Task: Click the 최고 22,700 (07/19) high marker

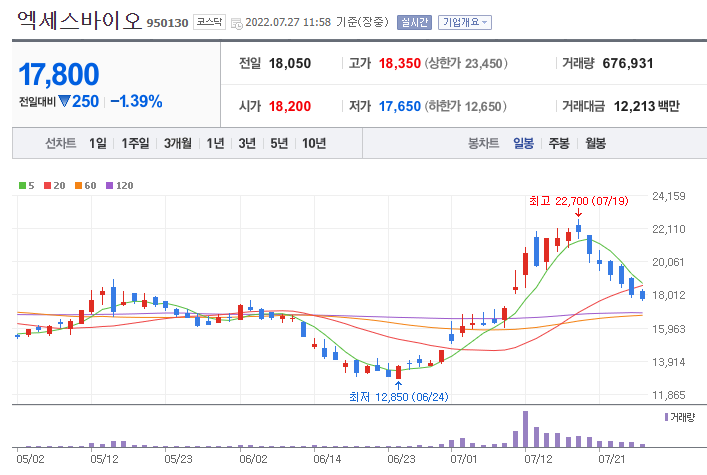Action: (x=578, y=201)
